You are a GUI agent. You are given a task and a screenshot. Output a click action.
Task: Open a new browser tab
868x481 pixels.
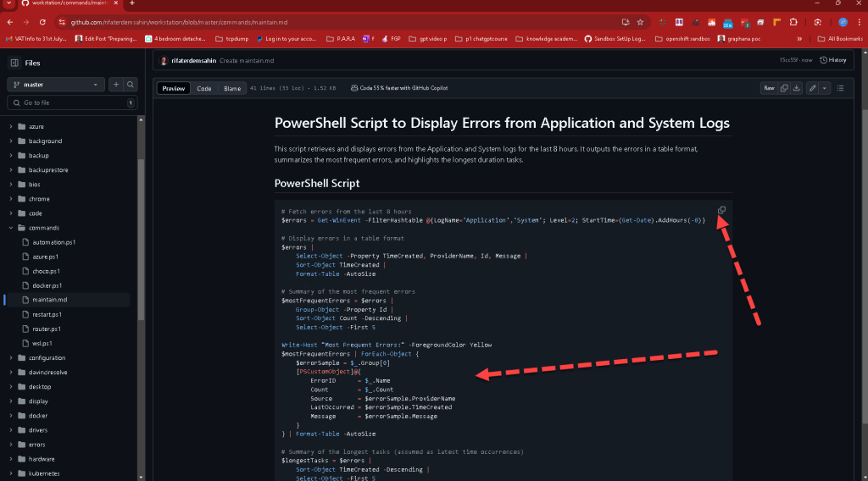coord(131,3)
